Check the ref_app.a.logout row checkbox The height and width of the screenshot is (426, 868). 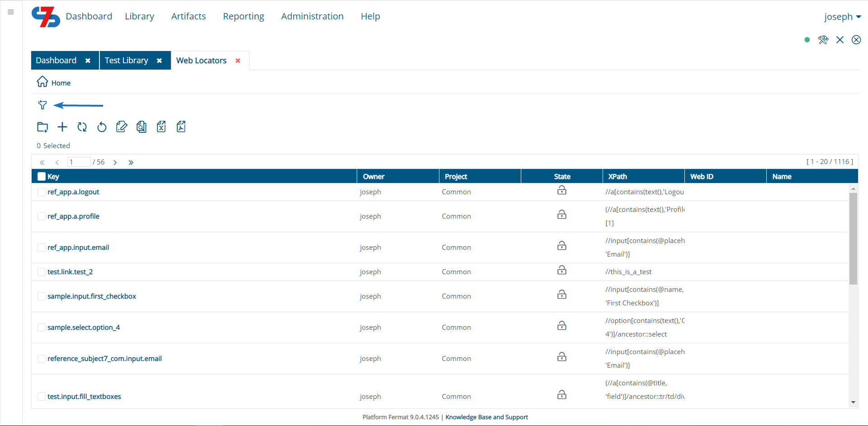41,192
